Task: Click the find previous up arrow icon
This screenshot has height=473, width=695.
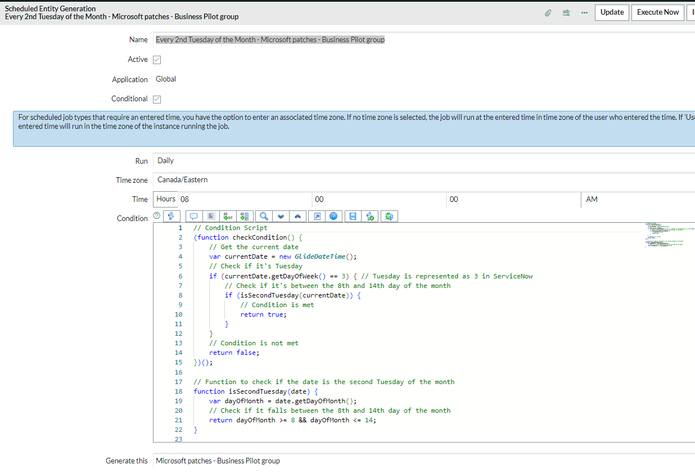Action: [297, 216]
